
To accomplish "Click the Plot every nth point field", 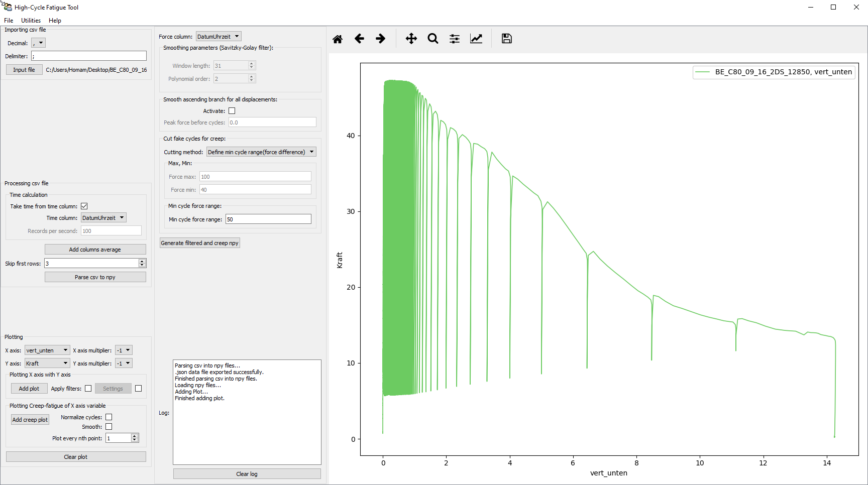I will [119, 438].
